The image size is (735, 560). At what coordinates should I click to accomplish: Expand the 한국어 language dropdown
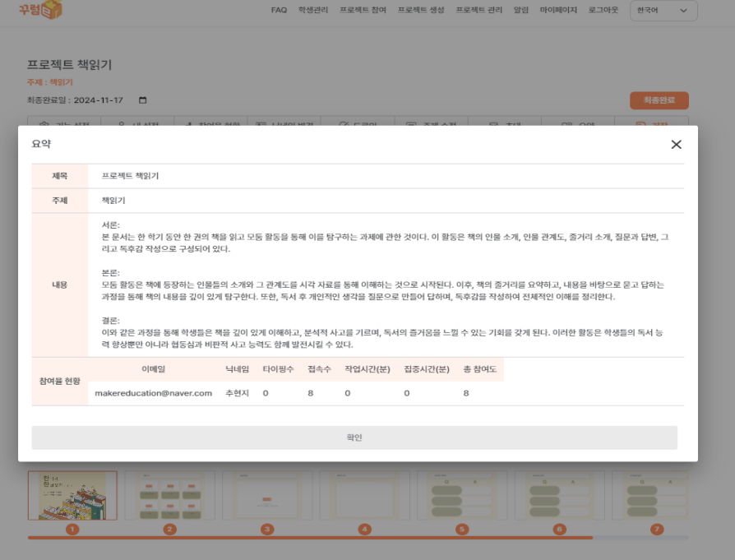pos(663,11)
